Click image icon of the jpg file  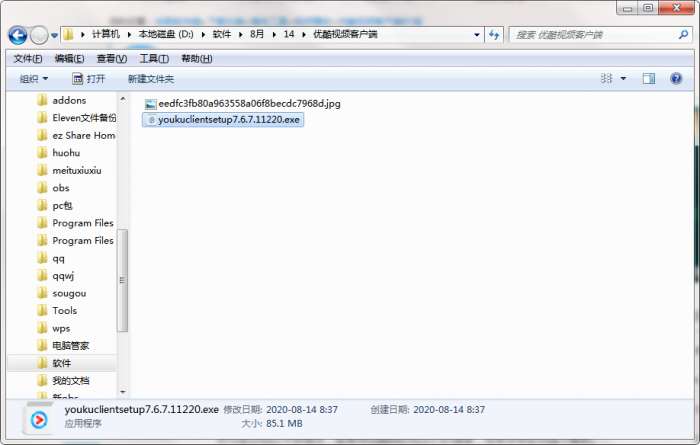[x=150, y=104]
